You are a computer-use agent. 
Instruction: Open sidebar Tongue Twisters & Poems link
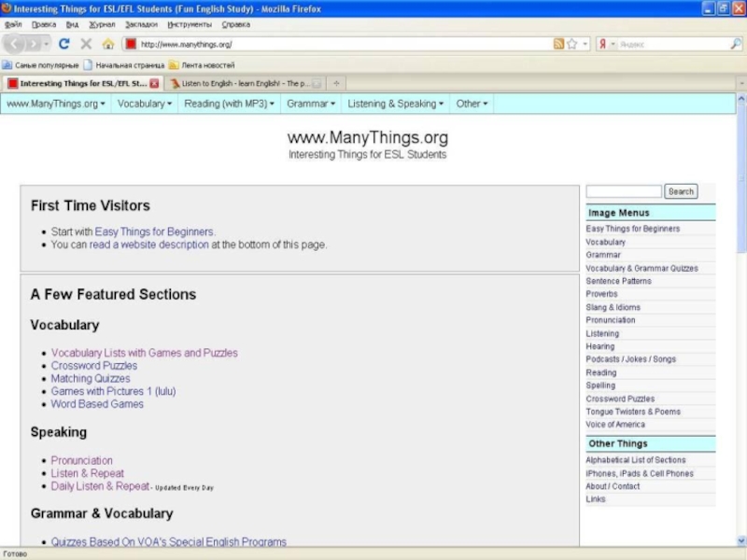(633, 412)
